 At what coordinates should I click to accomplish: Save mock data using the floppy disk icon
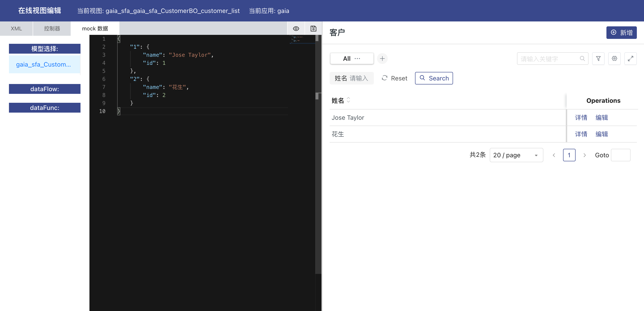(313, 28)
